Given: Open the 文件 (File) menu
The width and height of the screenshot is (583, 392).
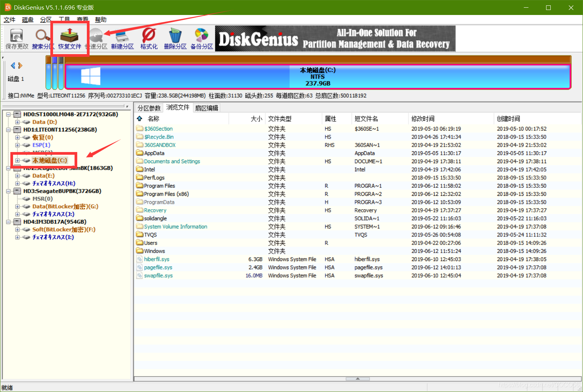Looking at the screenshot, I should (x=10, y=20).
